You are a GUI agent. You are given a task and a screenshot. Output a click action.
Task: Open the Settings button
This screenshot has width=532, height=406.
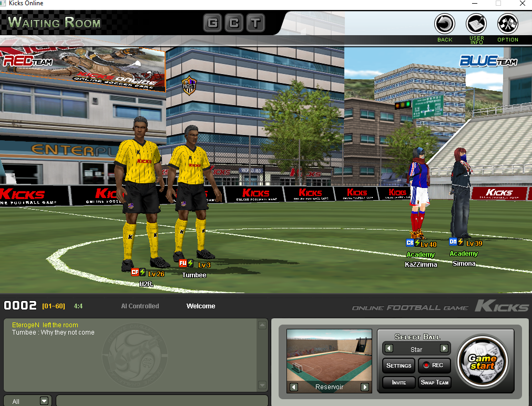[398, 366]
